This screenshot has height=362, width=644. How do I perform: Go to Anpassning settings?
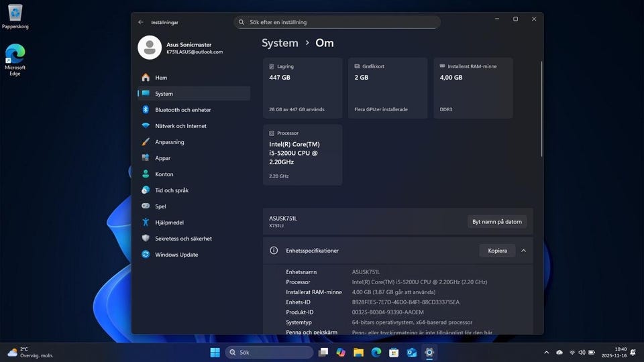pos(169,142)
